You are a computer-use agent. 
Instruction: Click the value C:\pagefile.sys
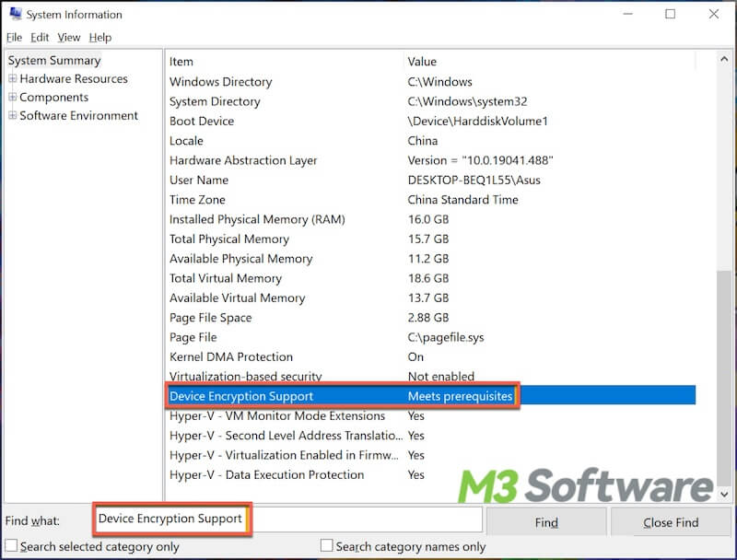(x=446, y=337)
